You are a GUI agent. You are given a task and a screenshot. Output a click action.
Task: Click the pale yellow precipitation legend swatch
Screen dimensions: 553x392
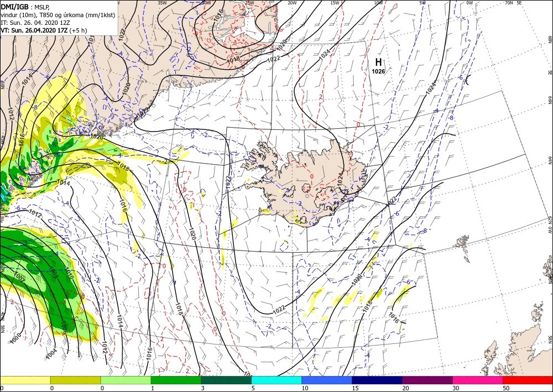pyautogui.click(x=25, y=380)
